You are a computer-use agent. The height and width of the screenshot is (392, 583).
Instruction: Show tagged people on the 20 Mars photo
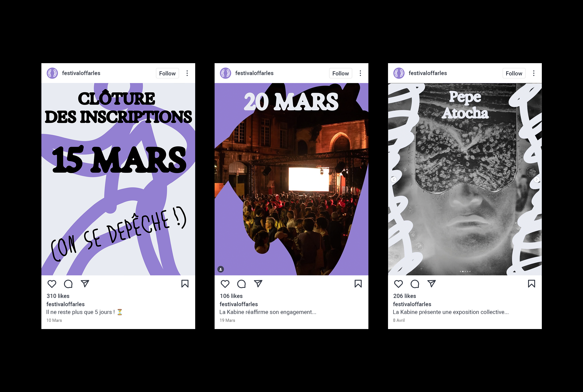[221, 269]
